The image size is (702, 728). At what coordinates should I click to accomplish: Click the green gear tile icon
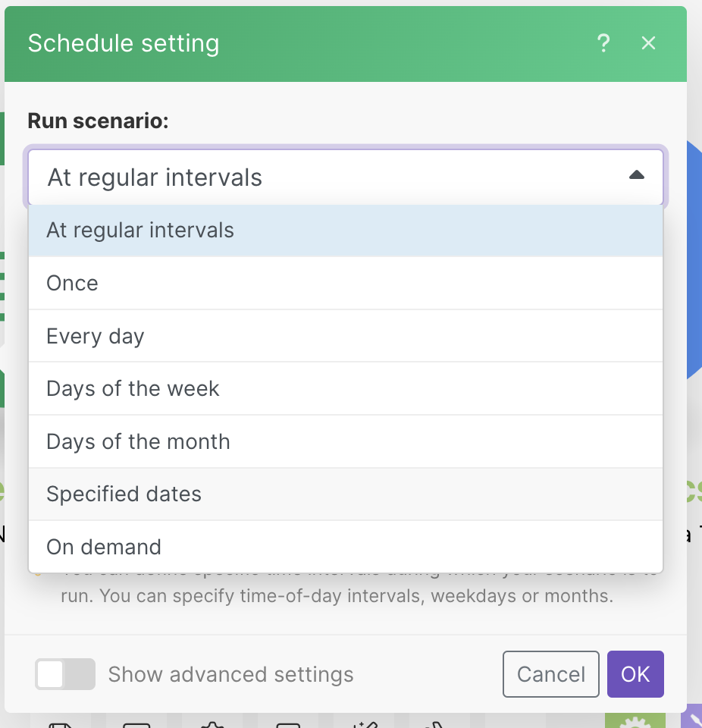(x=635, y=721)
